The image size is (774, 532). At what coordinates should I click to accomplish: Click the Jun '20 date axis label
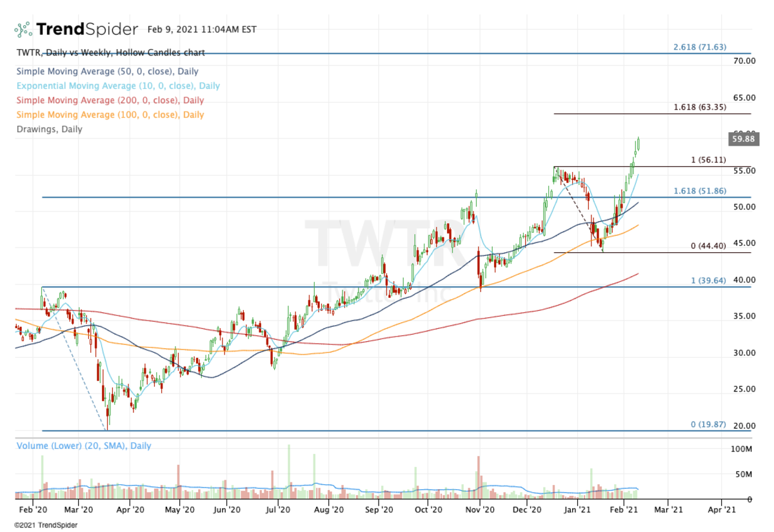pyautogui.click(x=226, y=509)
